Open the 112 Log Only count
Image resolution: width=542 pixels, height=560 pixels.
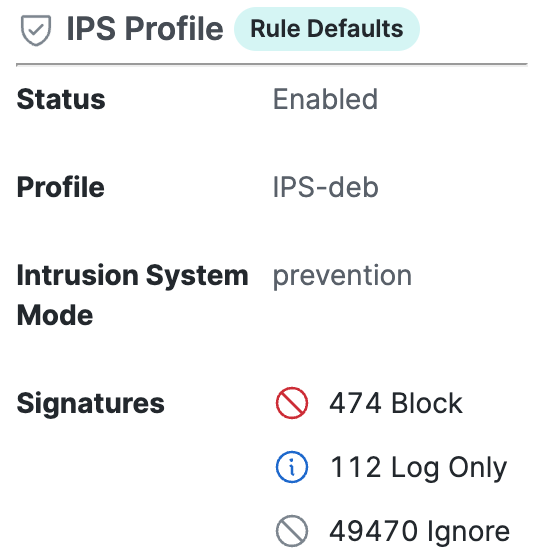click(418, 468)
